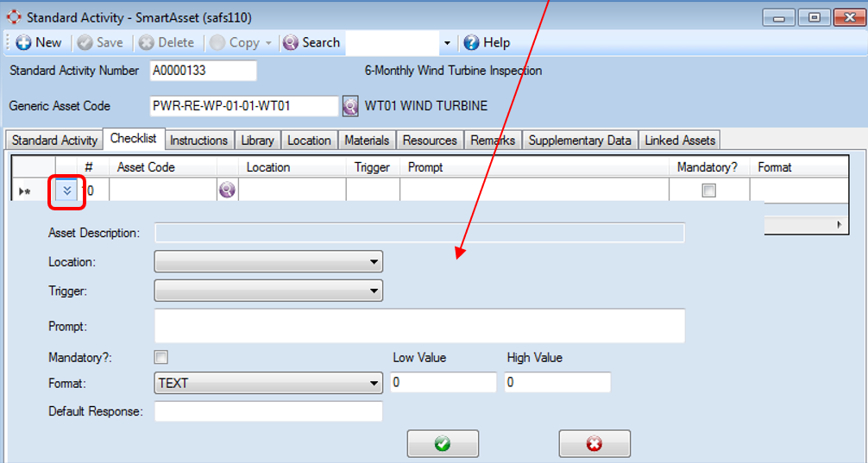
Task: Click the Format column header
Action: point(799,167)
